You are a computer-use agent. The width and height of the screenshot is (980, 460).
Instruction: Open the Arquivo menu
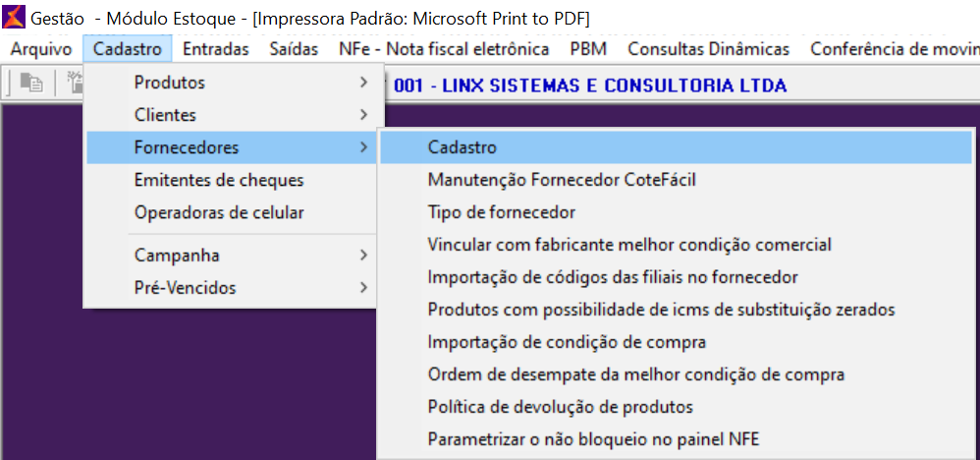pyautogui.click(x=41, y=49)
